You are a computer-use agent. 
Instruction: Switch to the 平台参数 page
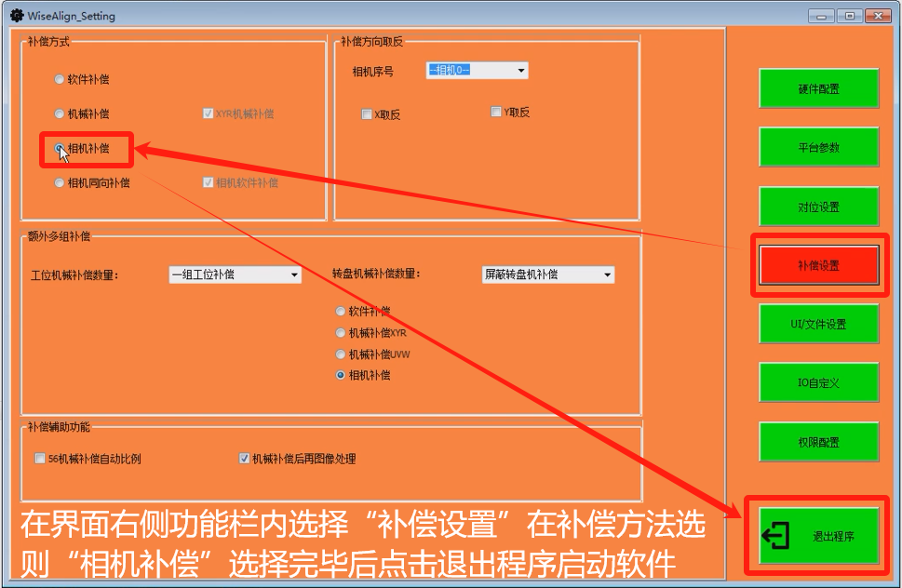click(818, 148)
